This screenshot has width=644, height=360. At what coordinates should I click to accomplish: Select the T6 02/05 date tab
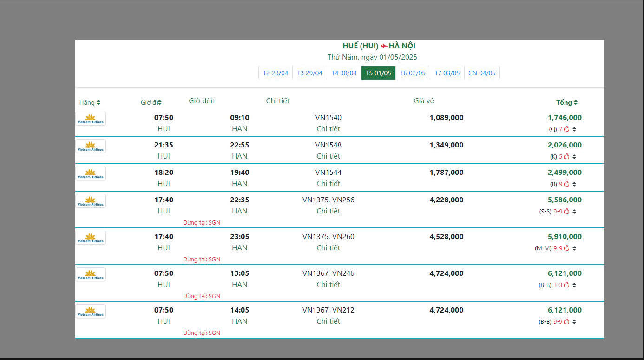[413, 73]
